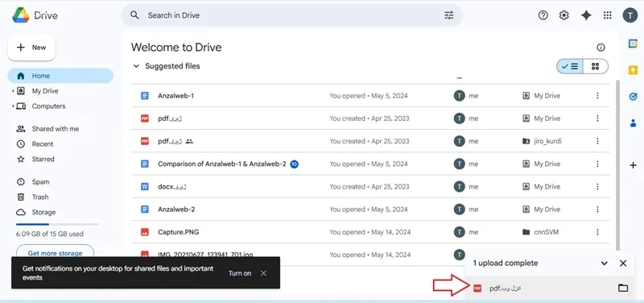Minimize the upload complete panel
The width and height of the screenshot is (644, 303).
(x=605, y=264)
